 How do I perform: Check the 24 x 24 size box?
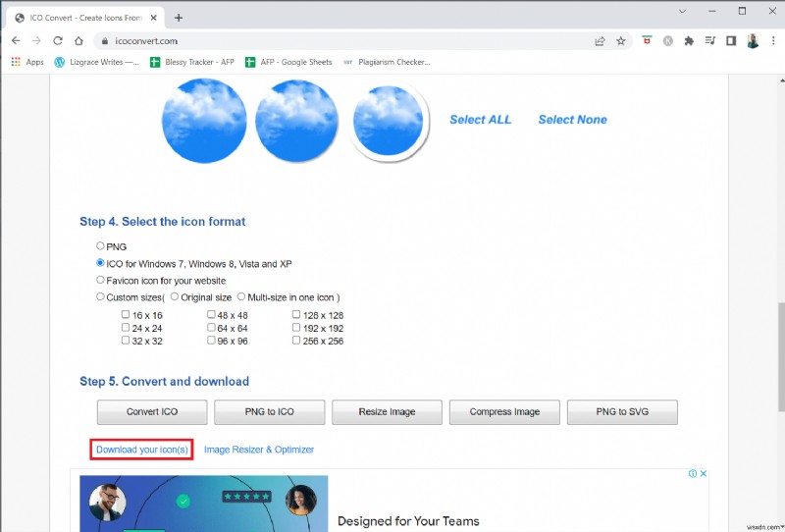click(126, 328)
